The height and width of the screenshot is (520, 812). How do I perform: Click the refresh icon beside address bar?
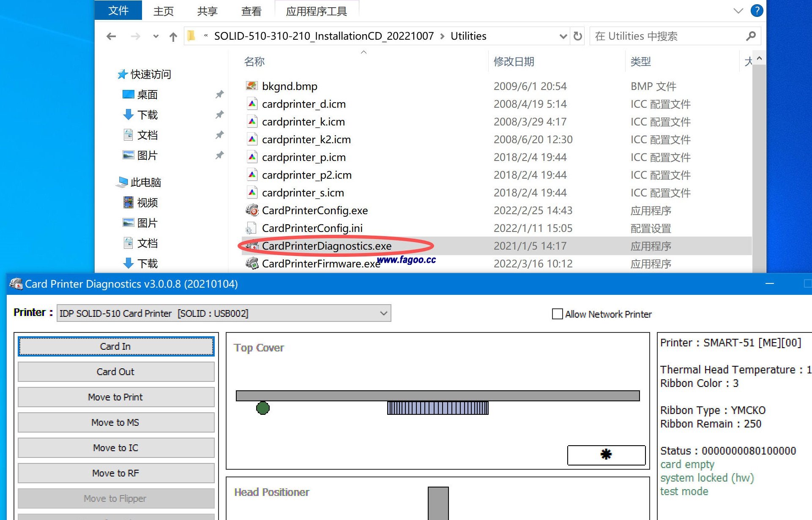tap(578, 36)
